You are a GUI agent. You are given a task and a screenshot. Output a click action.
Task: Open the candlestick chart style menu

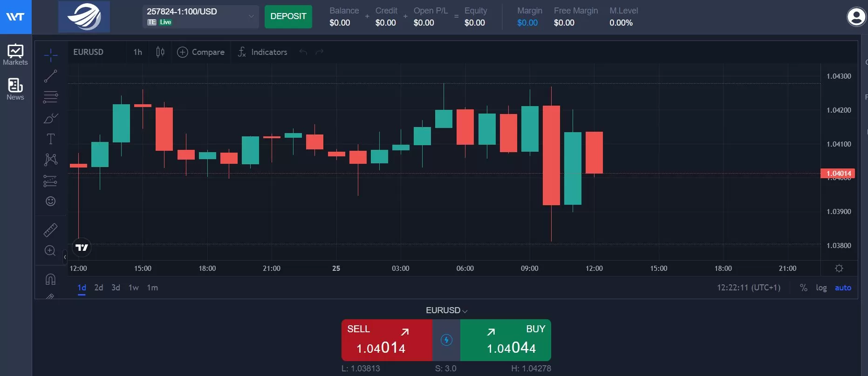(160, 52)
